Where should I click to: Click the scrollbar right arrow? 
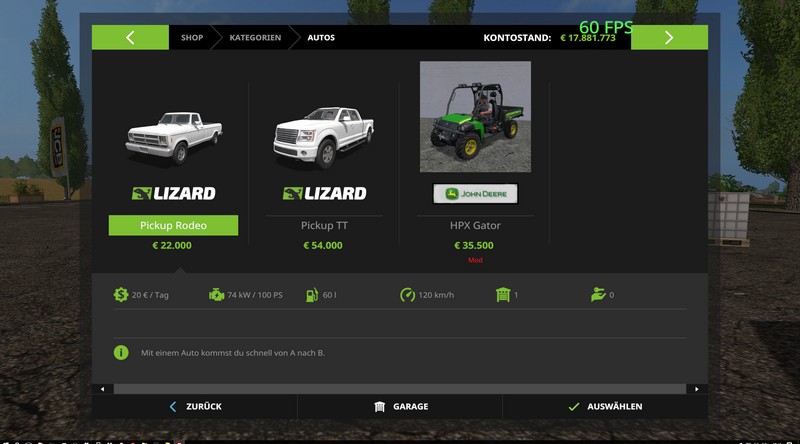(697, 389)
